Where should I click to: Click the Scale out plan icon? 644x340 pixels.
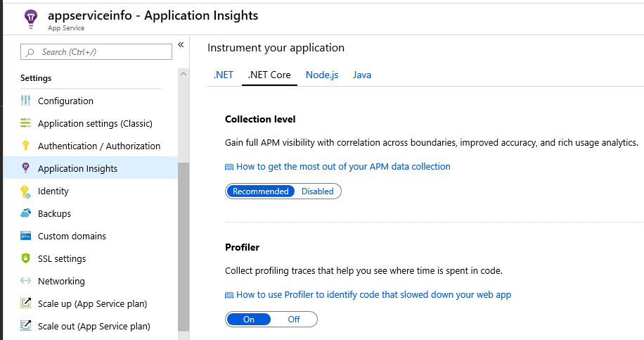point(25,326)
